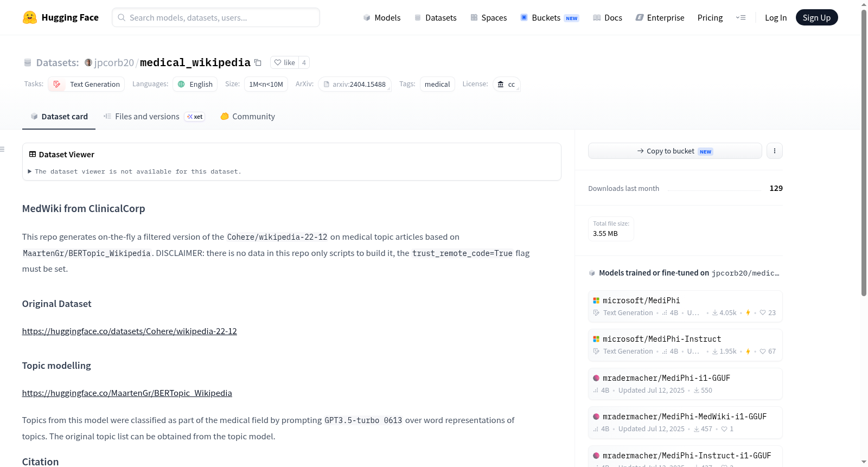Click the Text Generation task icon
The width and height of the screenshot is (868, 467).
pyautogui.click(x=57, y=84)
